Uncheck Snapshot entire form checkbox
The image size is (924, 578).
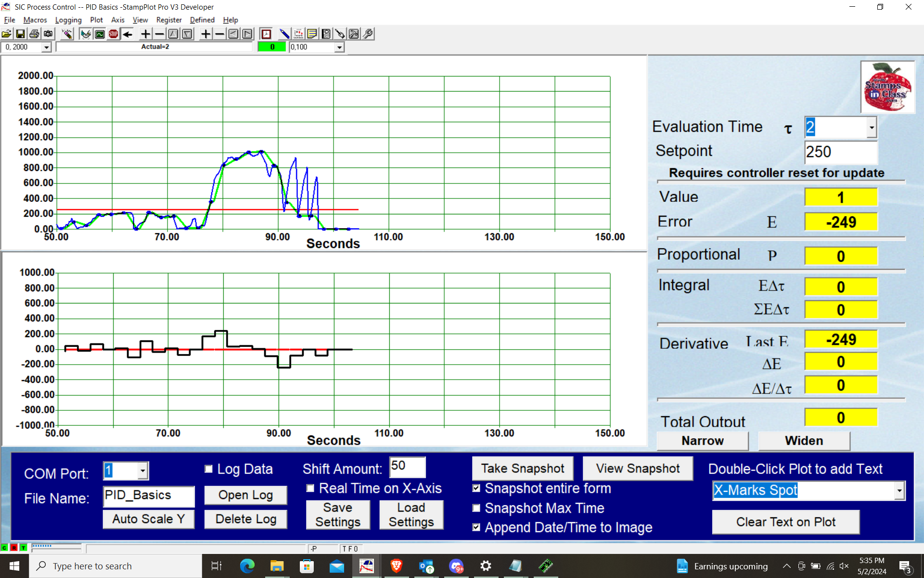[x=476, y=488]
